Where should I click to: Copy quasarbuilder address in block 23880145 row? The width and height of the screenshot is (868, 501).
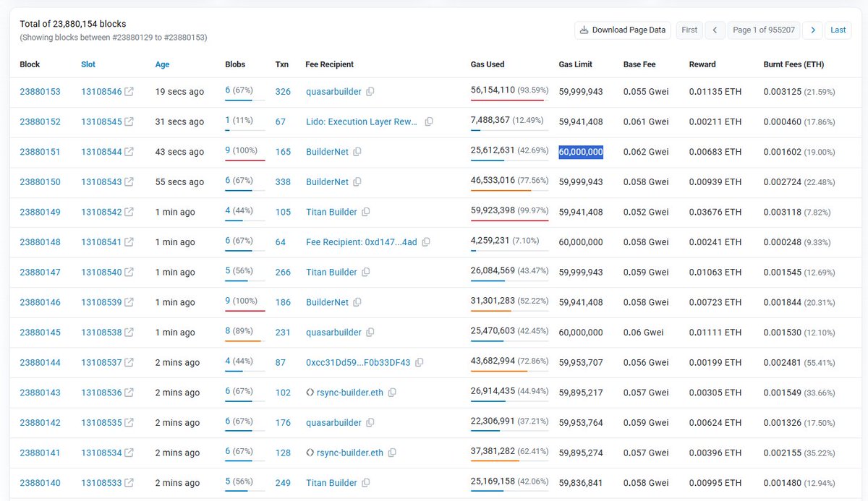(x=370, y=333)
